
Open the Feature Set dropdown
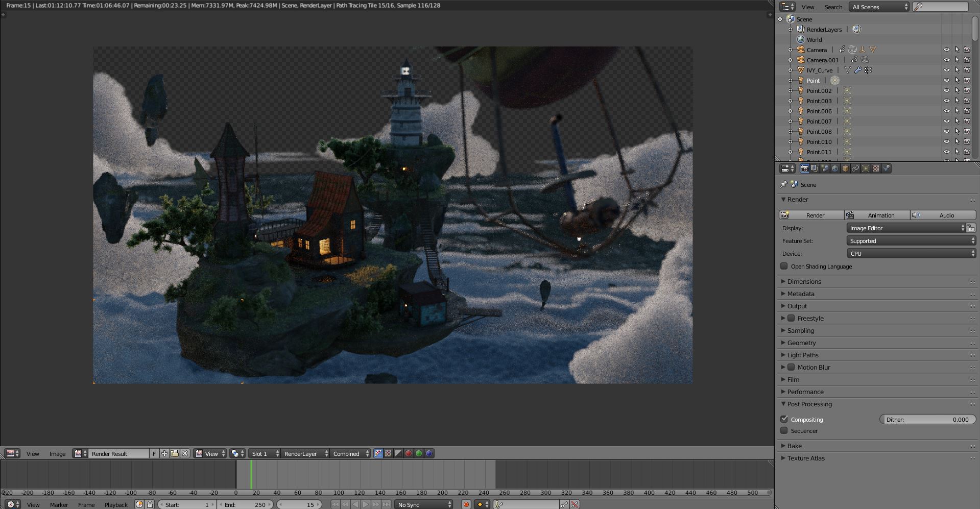pyautogui.click(x=911, y=241)
